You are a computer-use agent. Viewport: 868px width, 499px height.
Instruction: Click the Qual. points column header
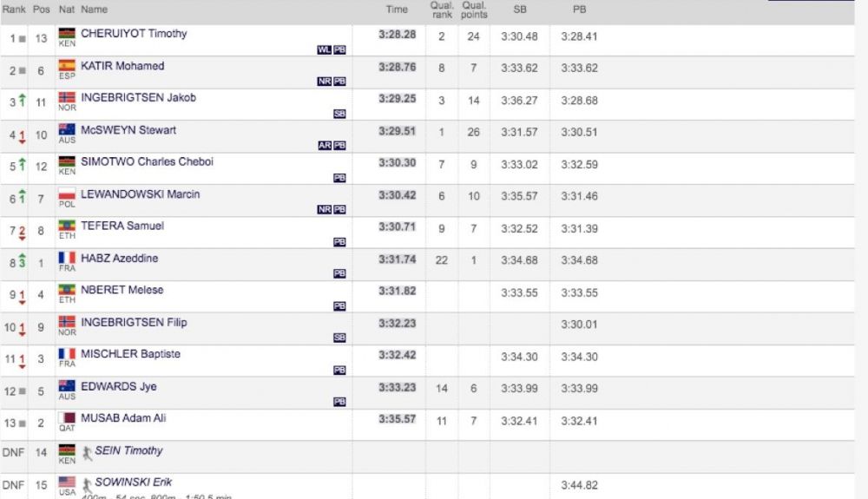474,10
